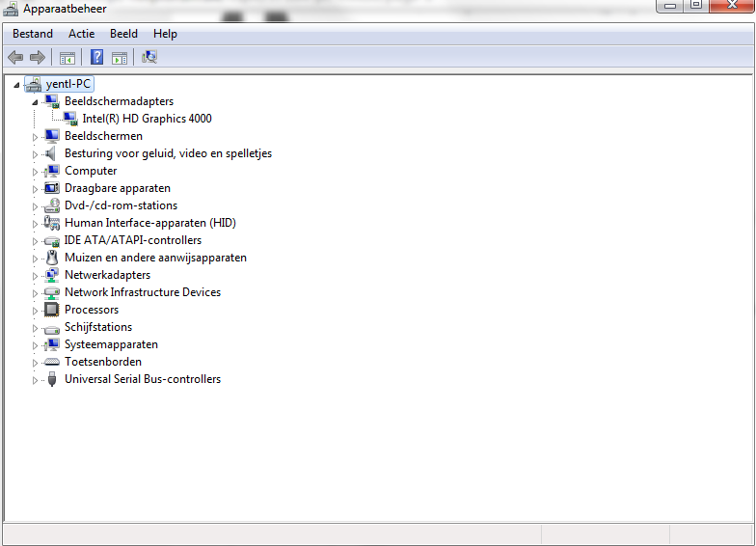This screenshot has height=546, width=756.
Task: Expand Muizen en andere aanwijsapparaten node
Action: click(x=35, y=259)
